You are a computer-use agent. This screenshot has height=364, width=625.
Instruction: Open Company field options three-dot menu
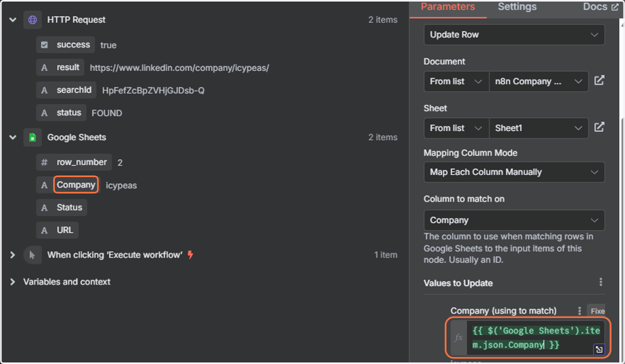pyautogui.click(x=579, y=311)
